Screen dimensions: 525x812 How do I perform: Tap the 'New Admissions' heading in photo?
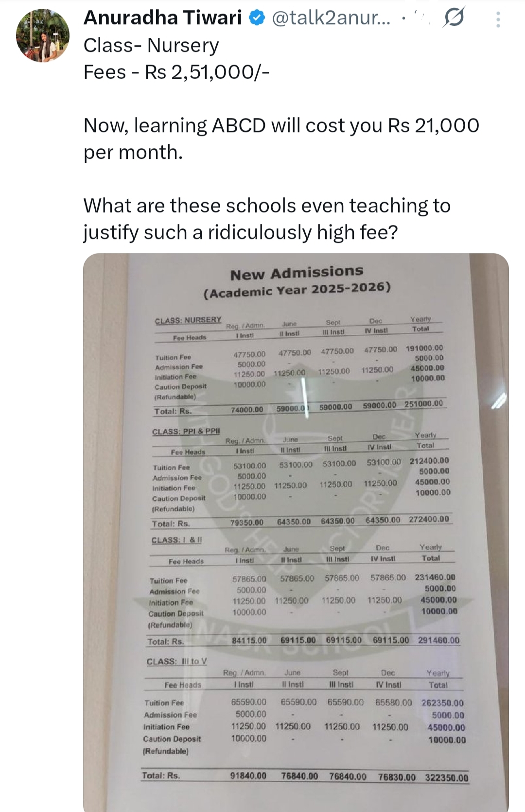click(297, 273)
